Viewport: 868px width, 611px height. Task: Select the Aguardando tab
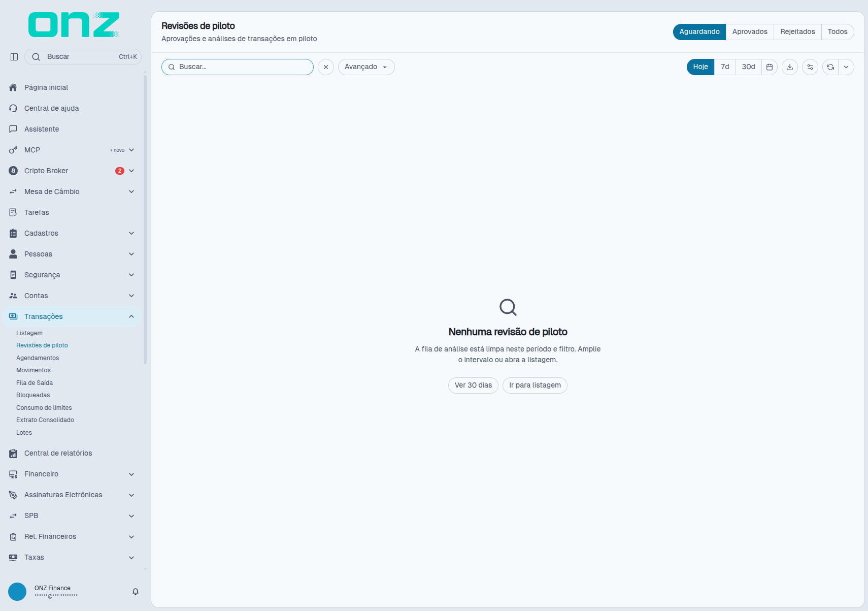tap(699, 31)
